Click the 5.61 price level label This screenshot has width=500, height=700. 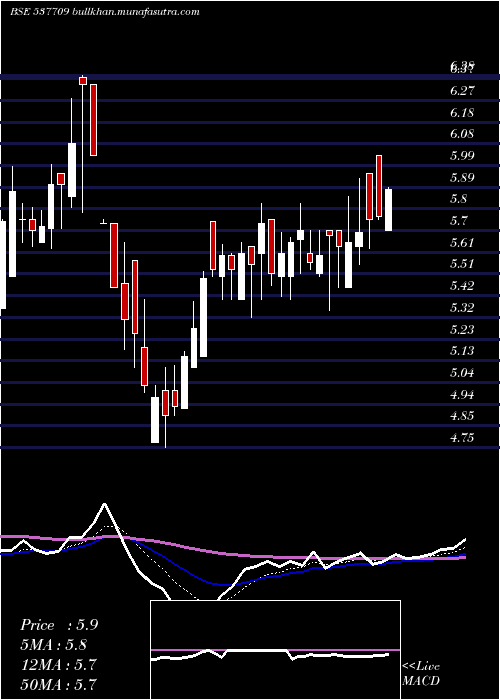(462, 243)
